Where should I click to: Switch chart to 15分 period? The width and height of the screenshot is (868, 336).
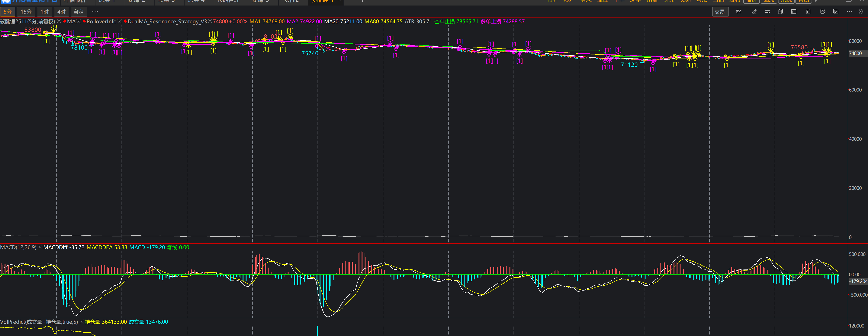(x=26, y=12)
